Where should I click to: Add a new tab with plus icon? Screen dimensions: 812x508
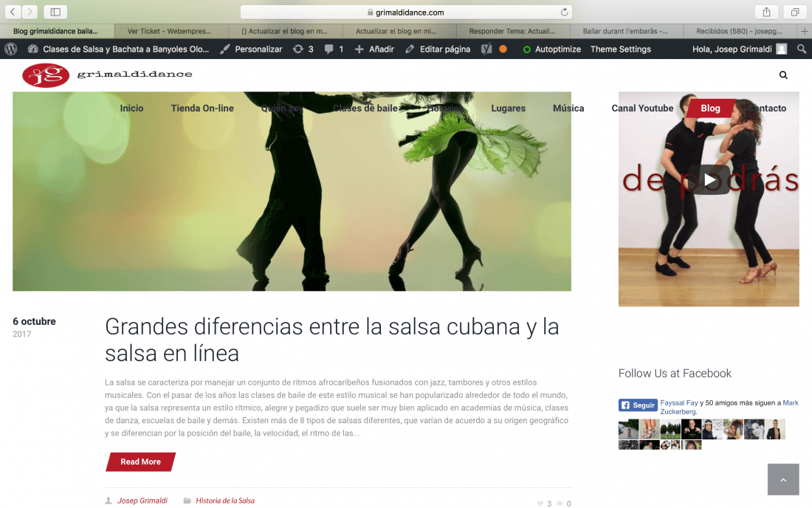804,31
